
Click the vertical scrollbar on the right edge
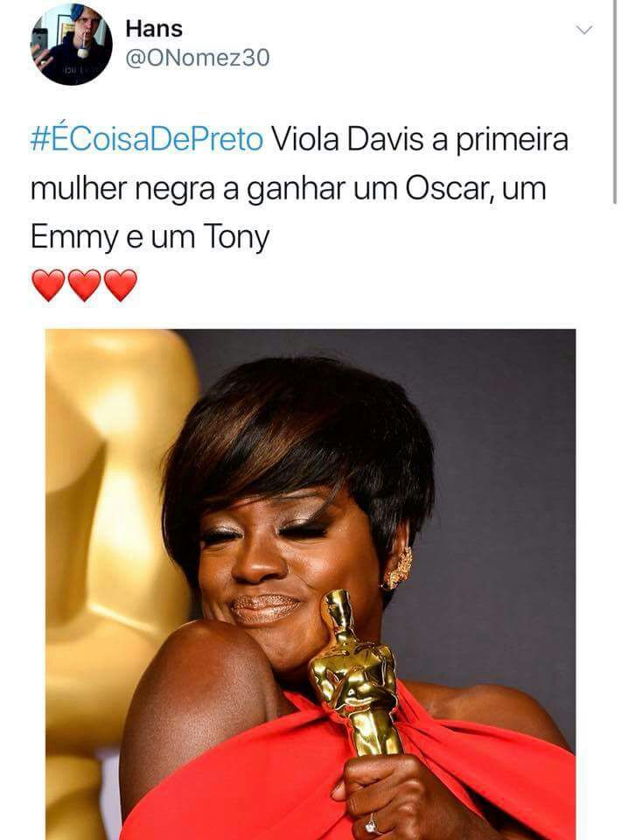pyautogui.click(x=615, y=101)
